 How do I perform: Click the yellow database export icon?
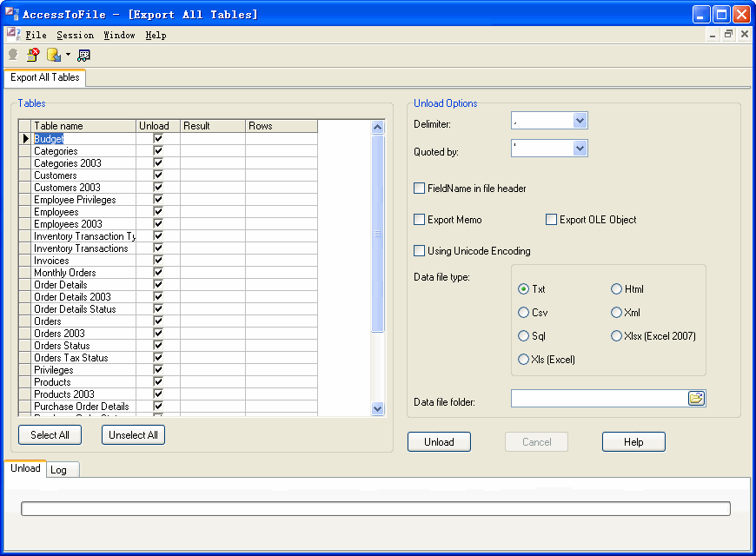click(x=54, y=55)
